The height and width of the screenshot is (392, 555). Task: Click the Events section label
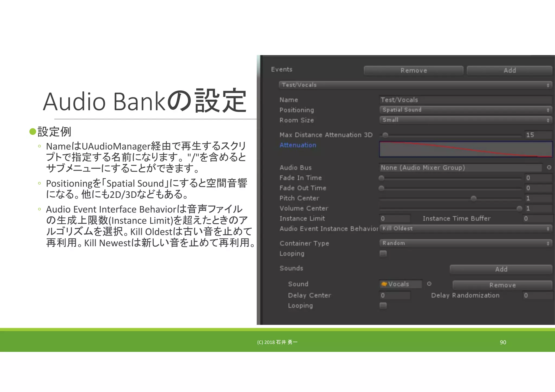(x=282, y=69)
